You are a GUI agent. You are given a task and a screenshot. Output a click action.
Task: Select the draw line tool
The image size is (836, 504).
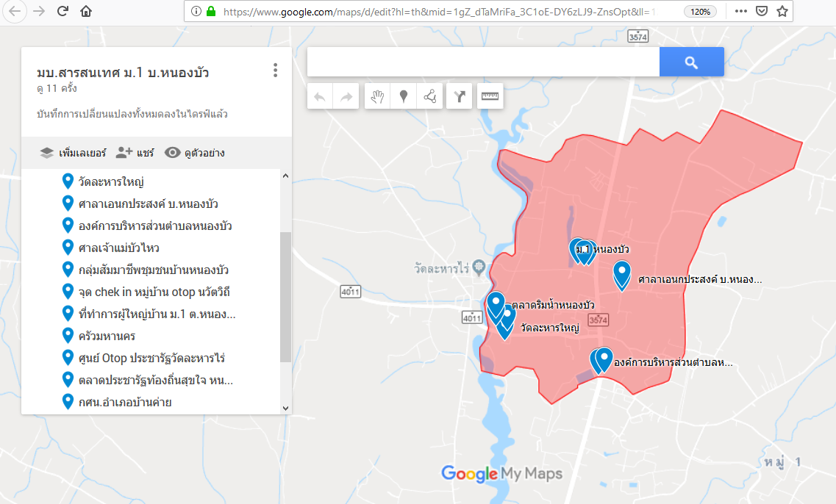coord(430,97)
